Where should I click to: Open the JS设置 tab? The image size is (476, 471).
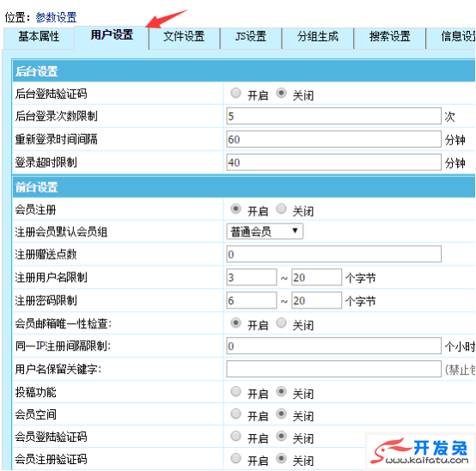[251, 37]
